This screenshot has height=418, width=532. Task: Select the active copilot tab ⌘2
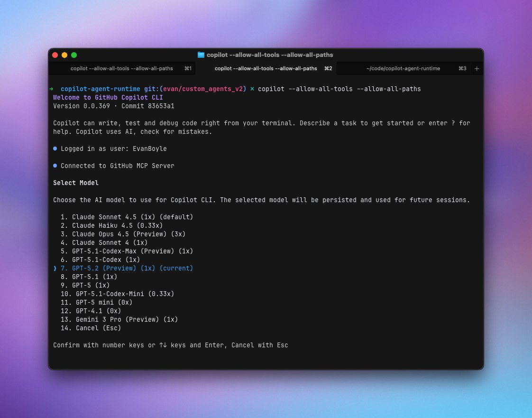coord(266,69)
